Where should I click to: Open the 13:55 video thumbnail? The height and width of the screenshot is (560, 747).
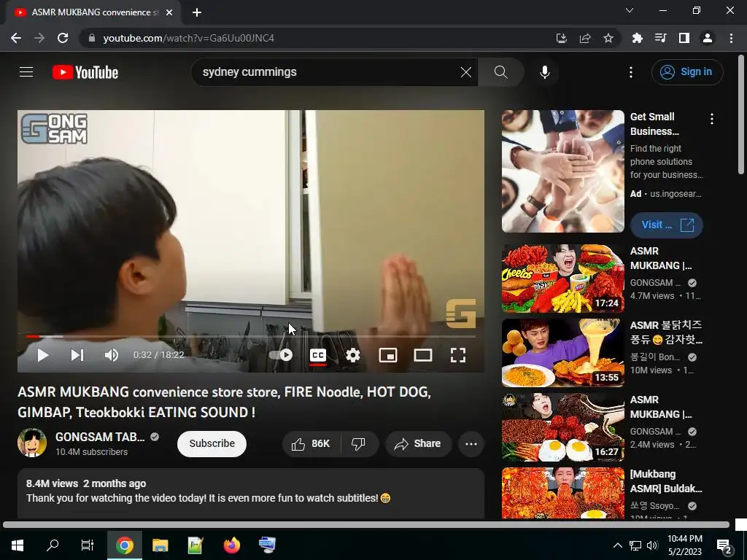562,353
